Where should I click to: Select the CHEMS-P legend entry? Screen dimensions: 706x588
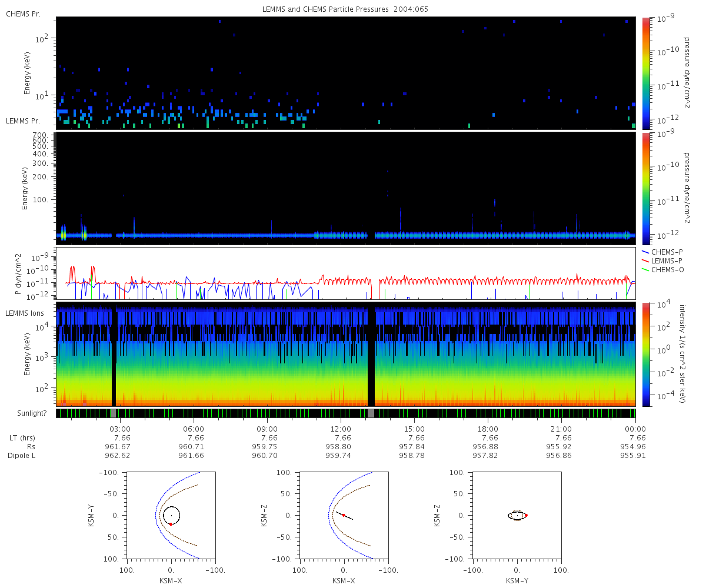(665, 252)
